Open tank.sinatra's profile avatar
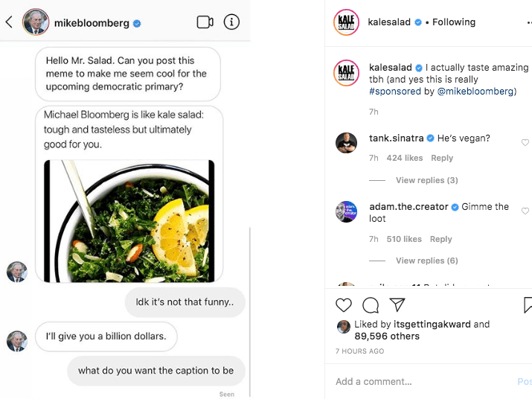 346,142
